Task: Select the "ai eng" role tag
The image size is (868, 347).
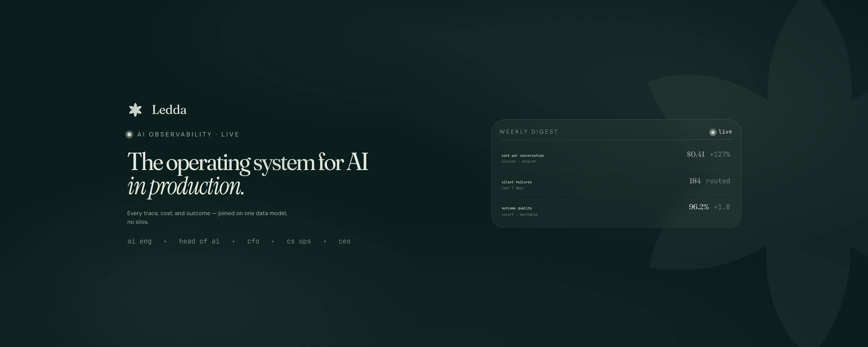Action: click(x=139, y=241)
